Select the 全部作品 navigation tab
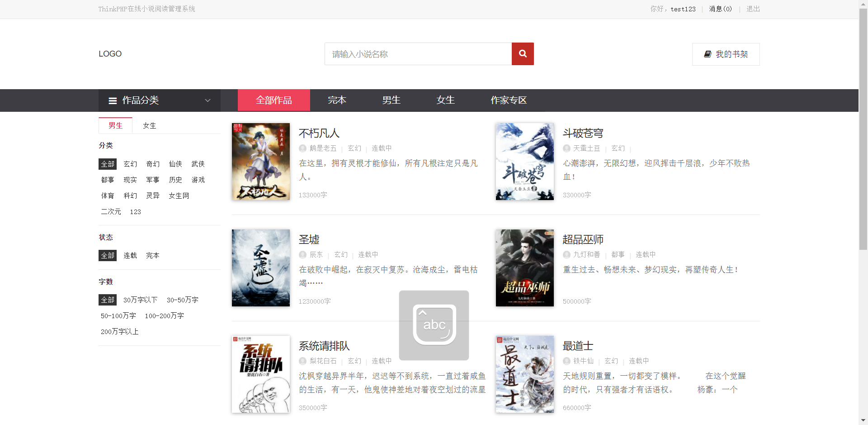 point(274,100)
